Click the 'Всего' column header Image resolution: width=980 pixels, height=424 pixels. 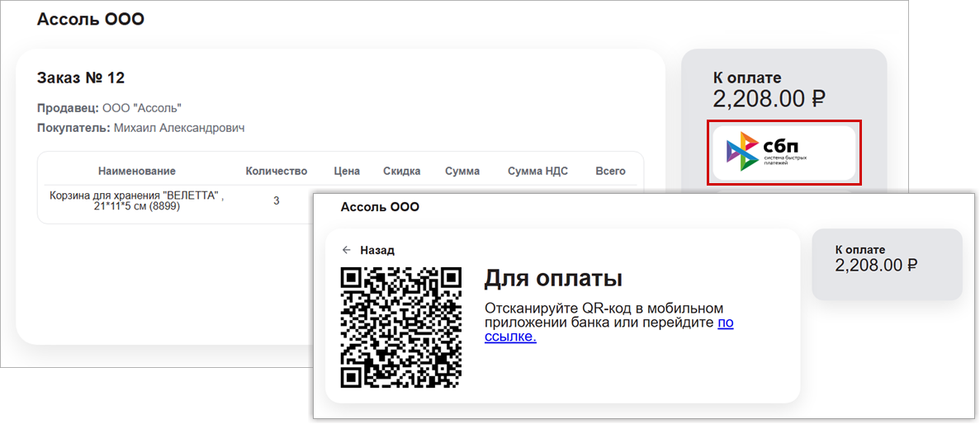[x=611, y=171]
